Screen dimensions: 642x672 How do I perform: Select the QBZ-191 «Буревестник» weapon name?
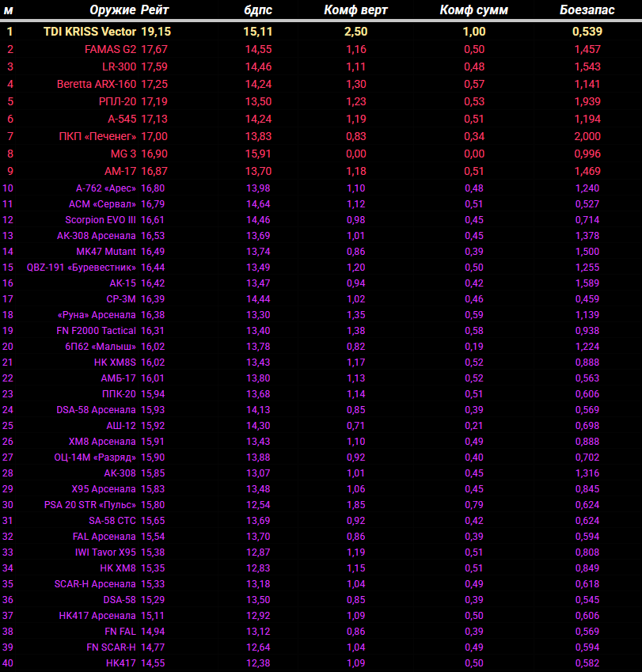coord(81,268)
